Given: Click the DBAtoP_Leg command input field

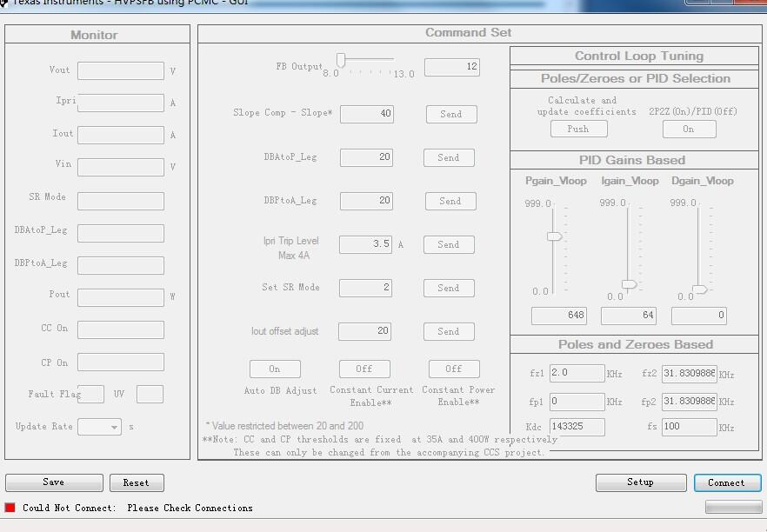Looking at the screenshot, I should coord(366,157).
